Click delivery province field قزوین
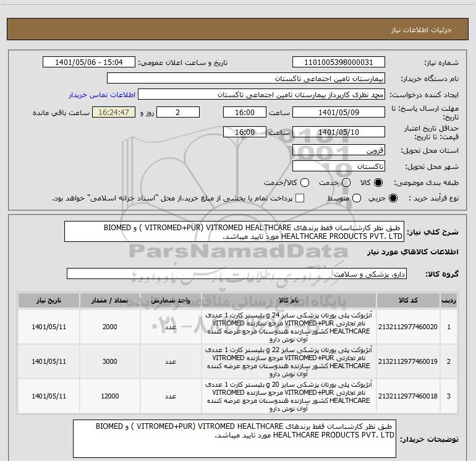The height and width of the screenshot is (461, 476). coord(339,150)
